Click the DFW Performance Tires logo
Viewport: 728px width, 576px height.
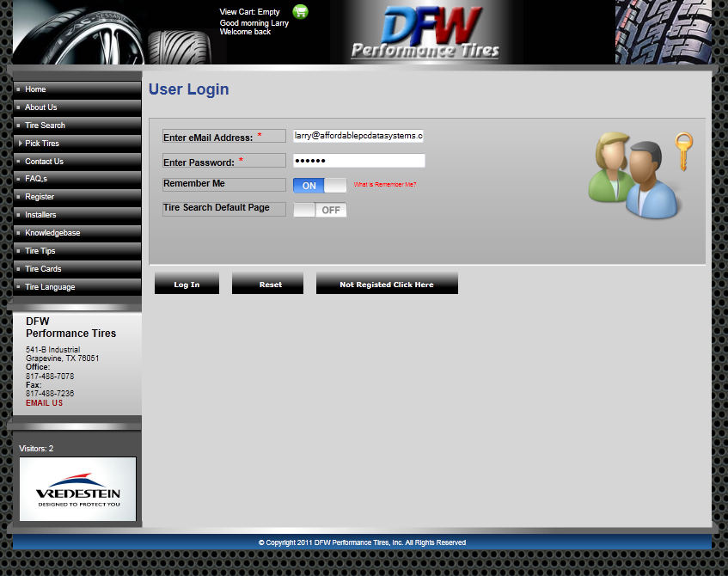click(x=439, y=34)
